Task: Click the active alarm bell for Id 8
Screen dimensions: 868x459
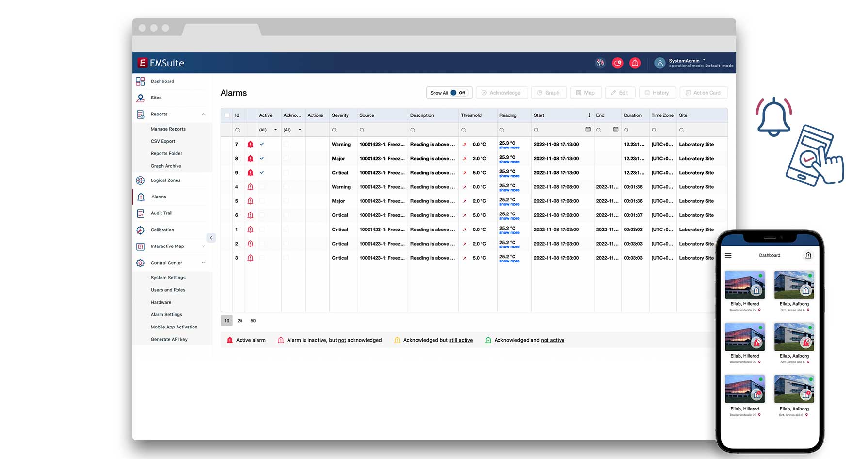Action: tap(250, 159)
